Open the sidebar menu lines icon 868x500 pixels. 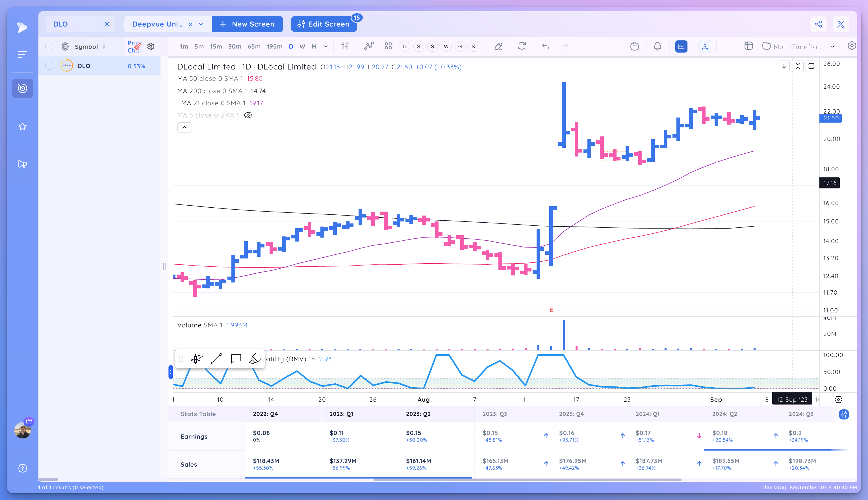click(22, 55)
